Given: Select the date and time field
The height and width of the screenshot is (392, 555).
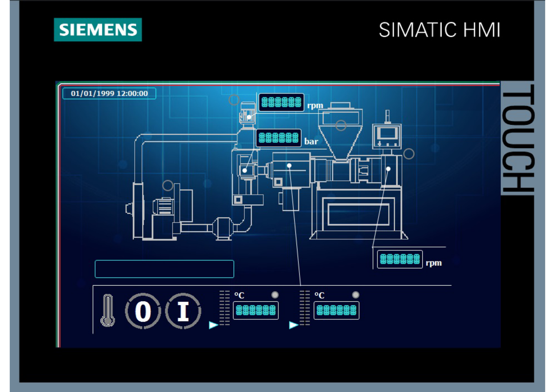Looking at the screenshot, I should (109, 93).
